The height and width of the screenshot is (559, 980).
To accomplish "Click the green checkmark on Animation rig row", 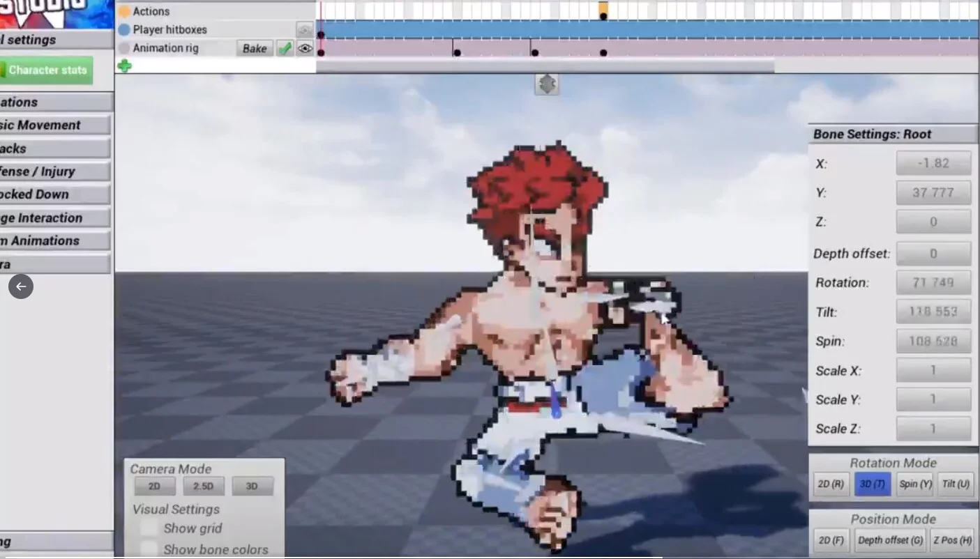I will (x=285, y=48).
